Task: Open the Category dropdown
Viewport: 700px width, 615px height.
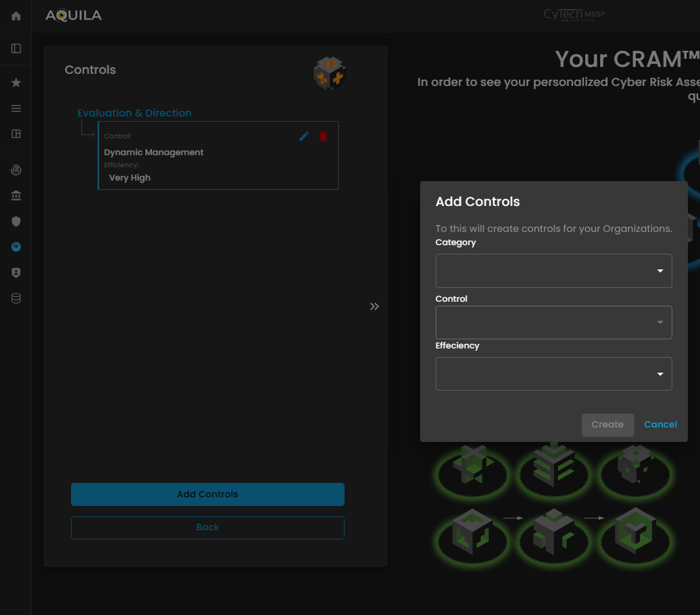Action: [553, 271]
